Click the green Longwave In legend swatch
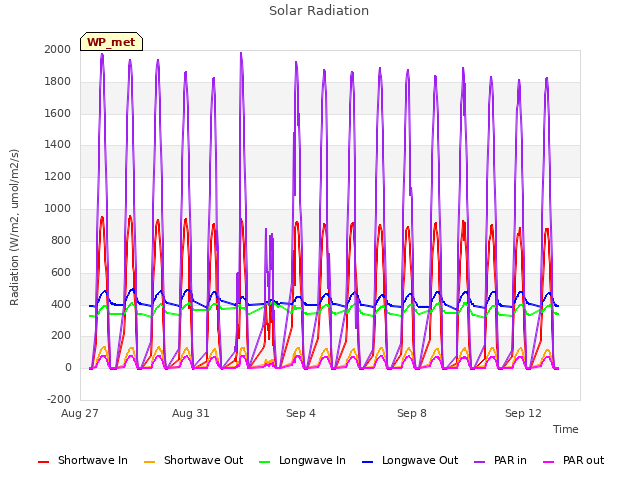640x480 pixels. point(264,462)
